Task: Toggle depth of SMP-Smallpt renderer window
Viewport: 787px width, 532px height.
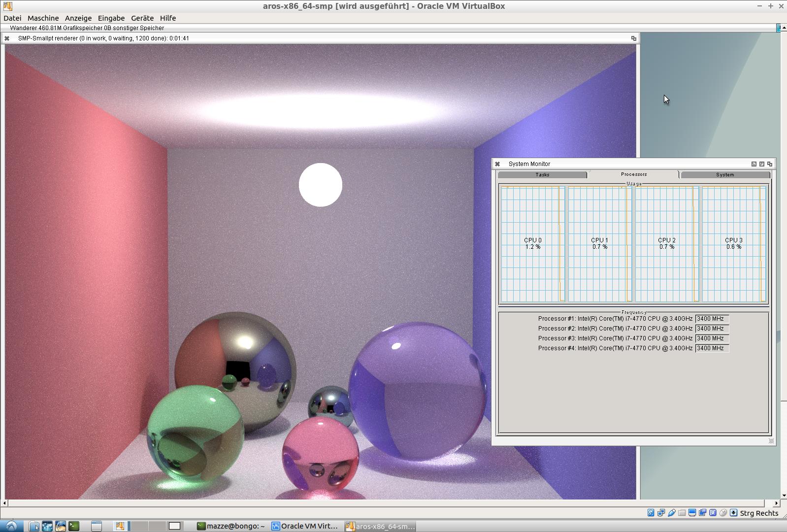Action: pyautogui.click(x=634, y=38)
